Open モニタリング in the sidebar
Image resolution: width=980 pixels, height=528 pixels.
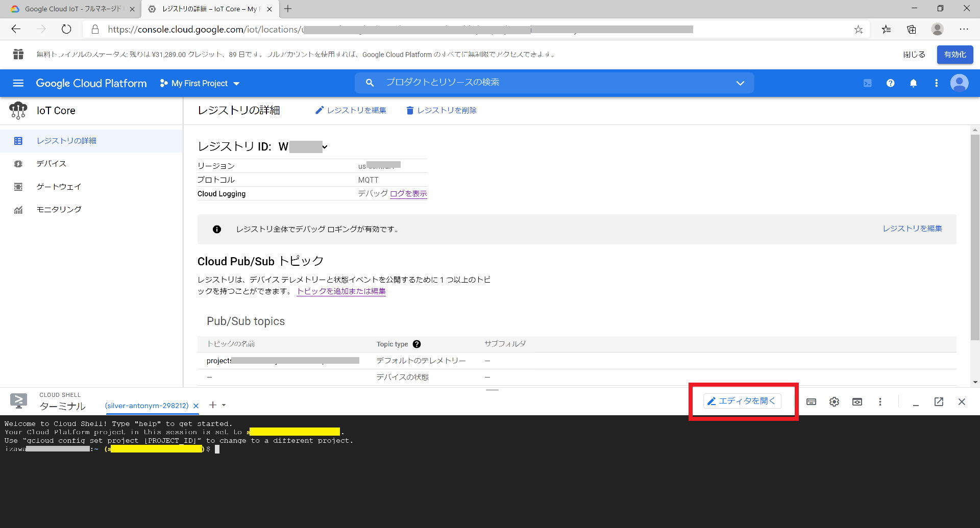(58, 209)
